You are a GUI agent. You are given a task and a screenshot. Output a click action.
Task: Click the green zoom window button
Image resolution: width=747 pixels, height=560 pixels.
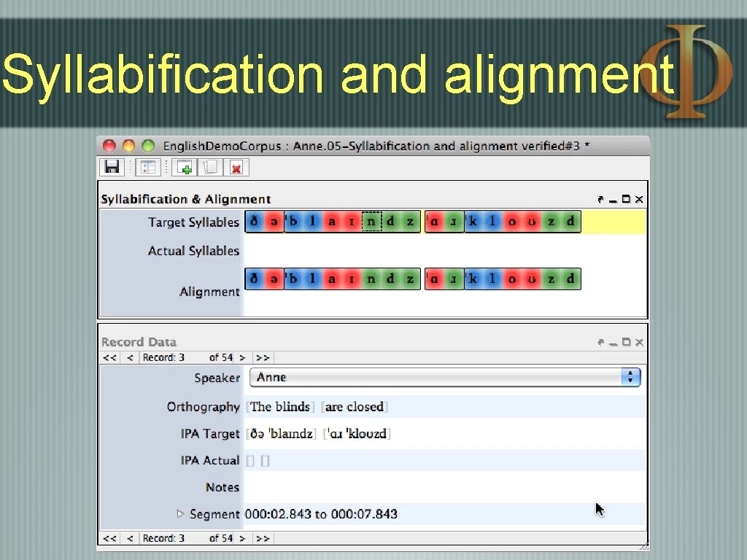(x=149, y=146)
